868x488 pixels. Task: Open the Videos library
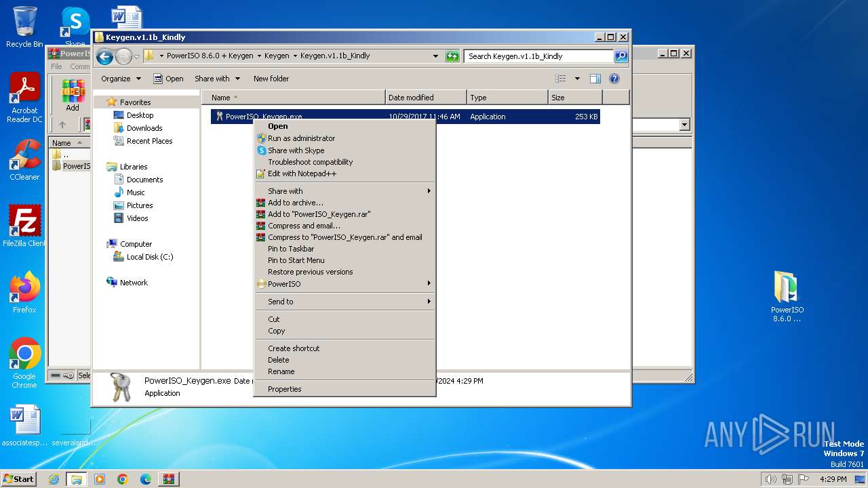[137, 218]
